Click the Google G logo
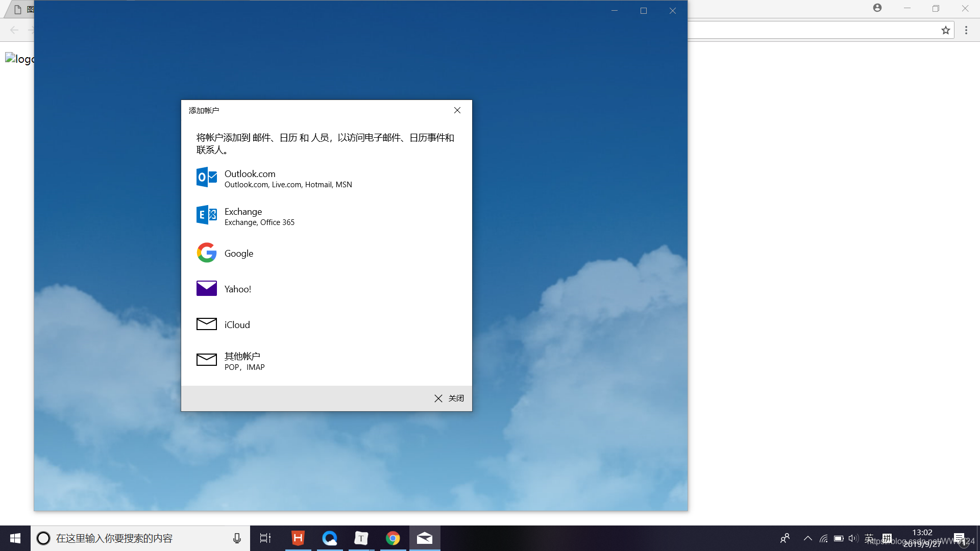This screenshot has width=980, height=551. click(x=207, y=253)
